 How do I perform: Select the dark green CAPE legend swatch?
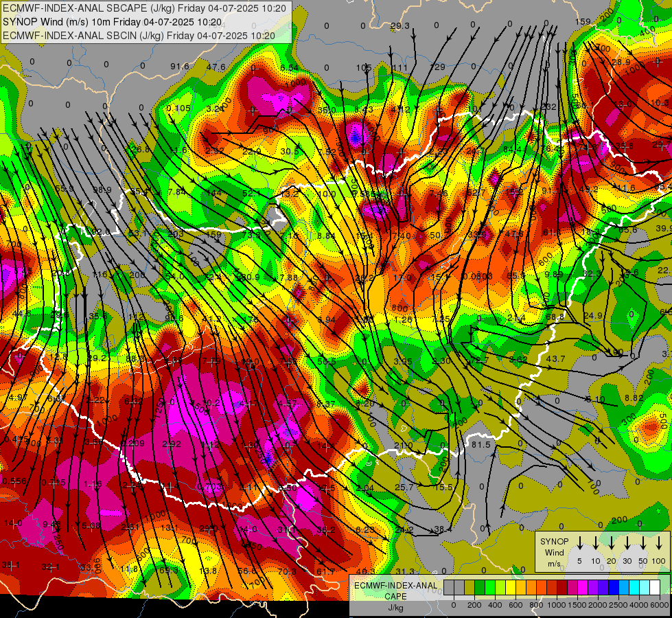coord(480,588)
